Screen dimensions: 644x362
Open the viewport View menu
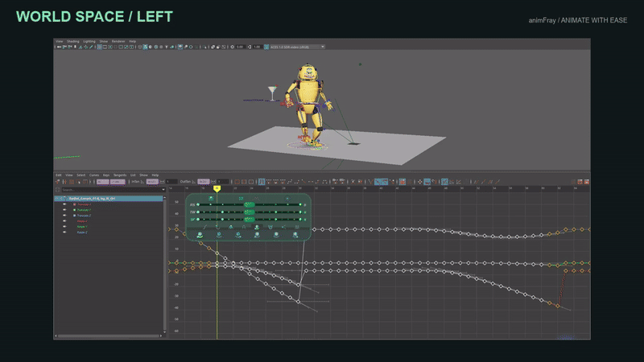(x=59, y=42)
